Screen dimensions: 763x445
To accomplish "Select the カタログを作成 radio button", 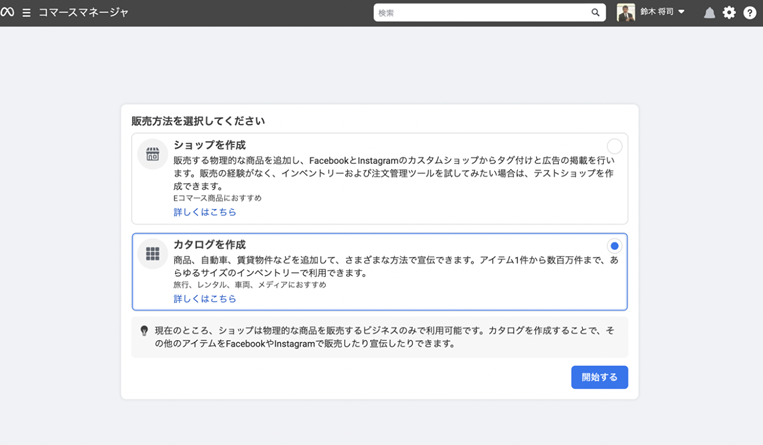I will (614, 246).
